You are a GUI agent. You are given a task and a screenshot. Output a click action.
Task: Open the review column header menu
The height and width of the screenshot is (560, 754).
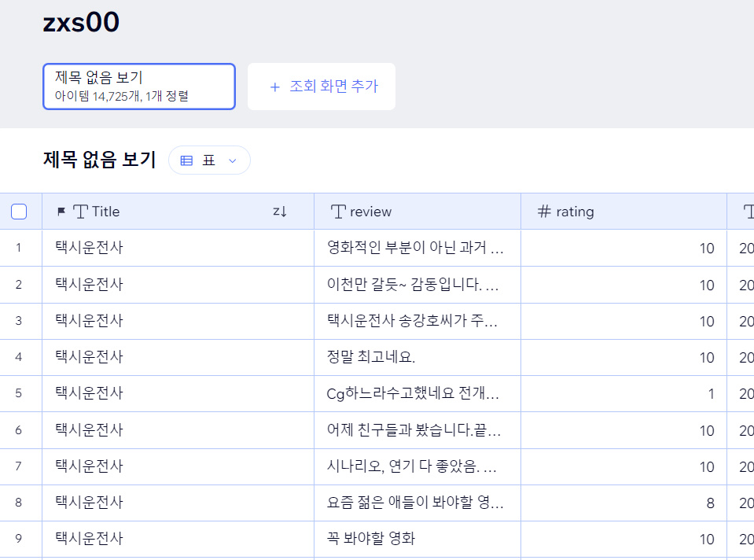pos(417,212)
